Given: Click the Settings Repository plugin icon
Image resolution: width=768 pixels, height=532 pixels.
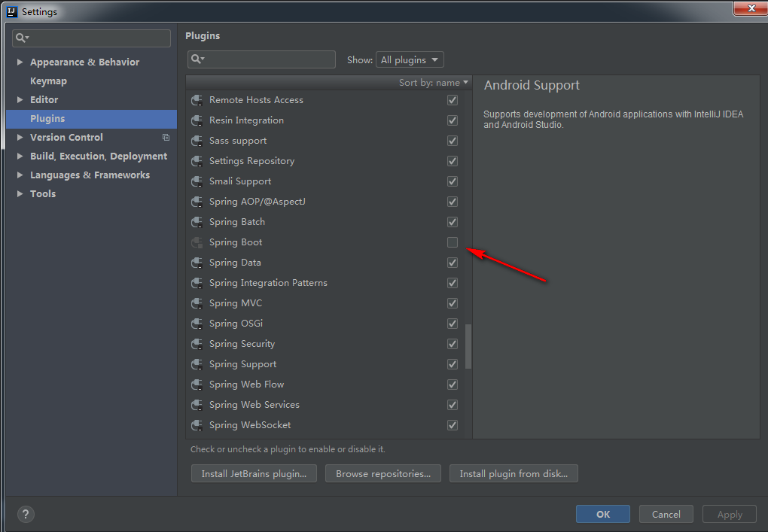Looking at the screenshot, I should pyautogui.click(x=197, y=161).
